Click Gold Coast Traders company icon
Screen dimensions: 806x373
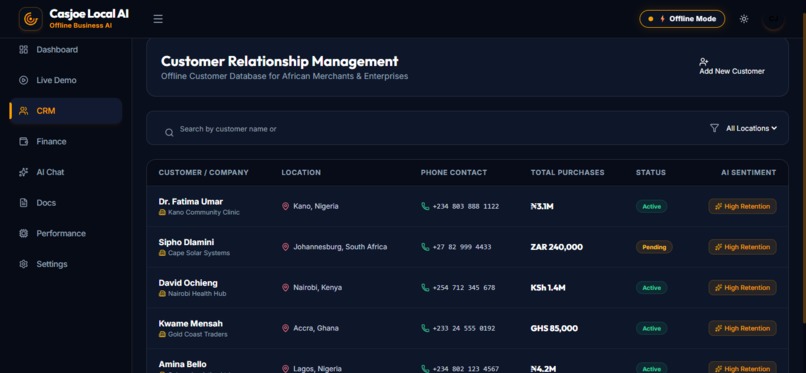[x=162, y=334]
